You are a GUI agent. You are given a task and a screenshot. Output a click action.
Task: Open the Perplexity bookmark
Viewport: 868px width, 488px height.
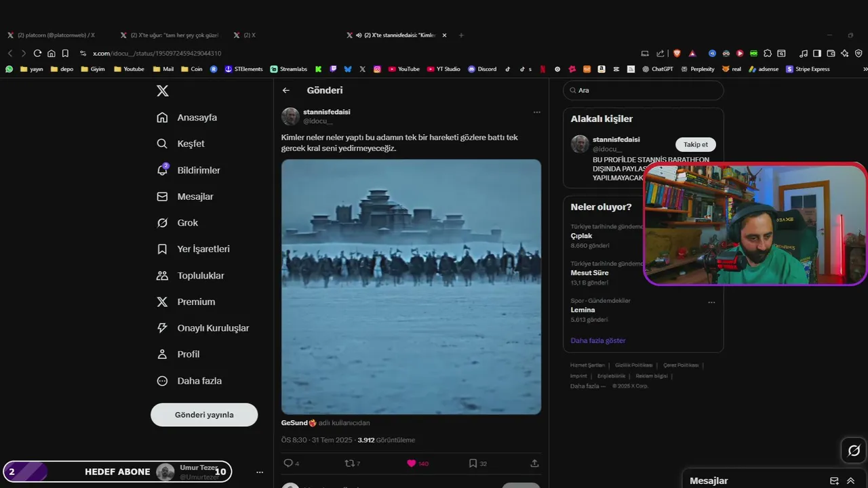tap(698, 69)
